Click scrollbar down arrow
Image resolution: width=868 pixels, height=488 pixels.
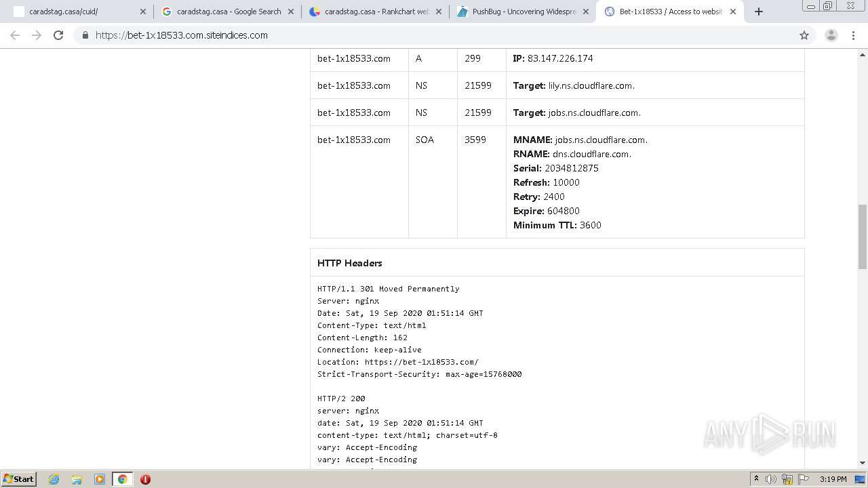point(863,463)
